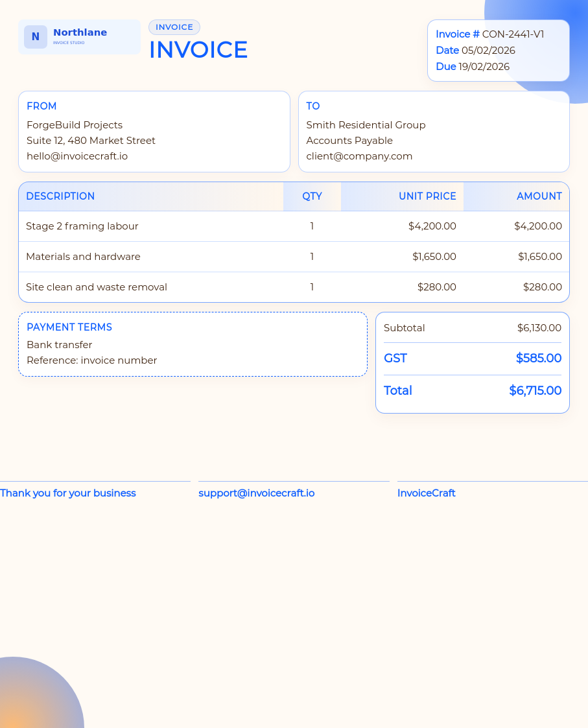Click the GST label
The image size is (588, 728).
395,358
